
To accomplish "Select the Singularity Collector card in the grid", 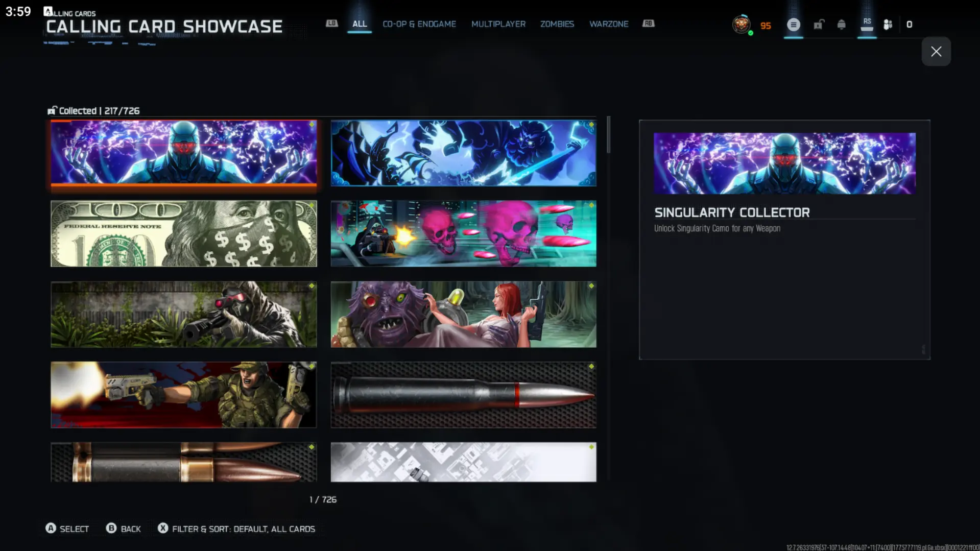I will 184,153.
